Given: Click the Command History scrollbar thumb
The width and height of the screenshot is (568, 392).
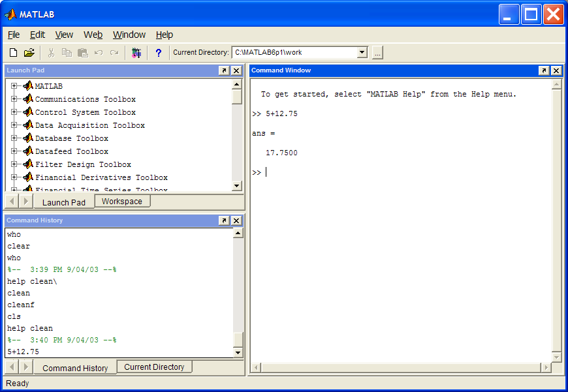Looking at the screenshot, I should coord(238,340).
